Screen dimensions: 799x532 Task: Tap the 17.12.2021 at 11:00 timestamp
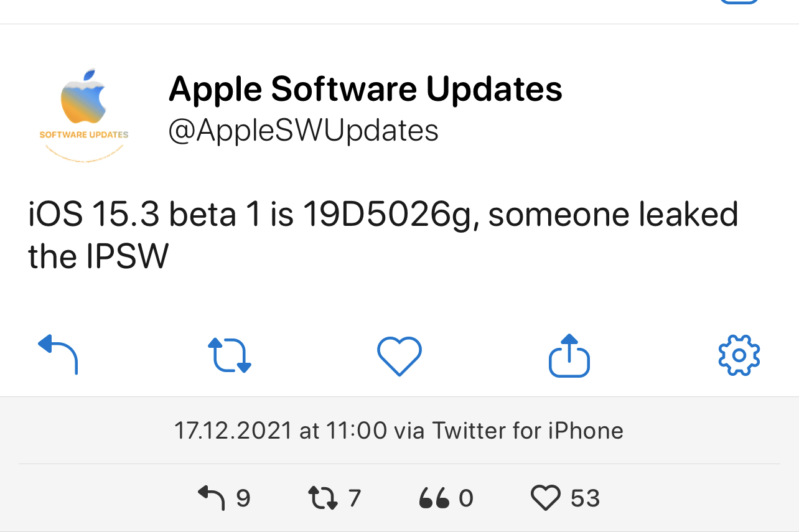(280, 431)
